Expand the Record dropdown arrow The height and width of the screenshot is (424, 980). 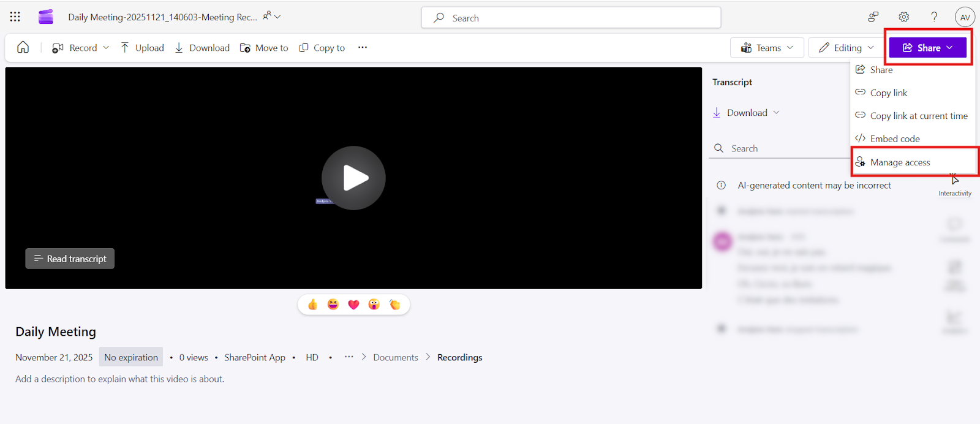(x=106, y=48)
